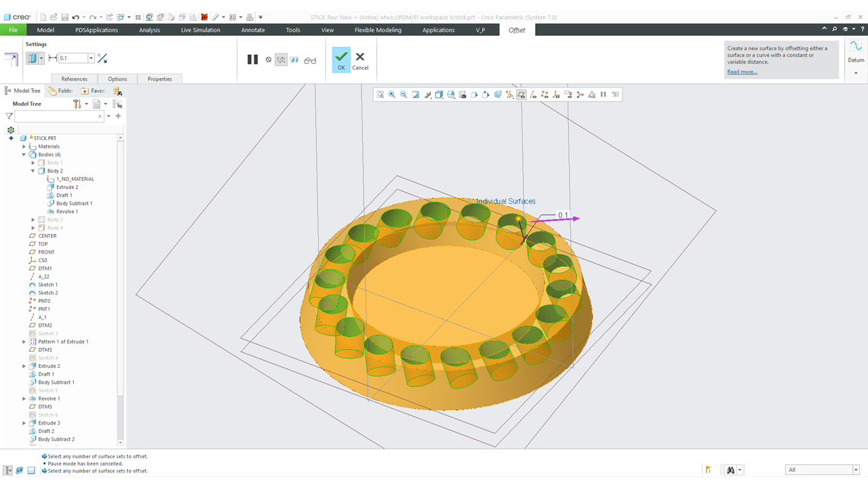Expand the Revolve 1 tree node

point(24,399)
